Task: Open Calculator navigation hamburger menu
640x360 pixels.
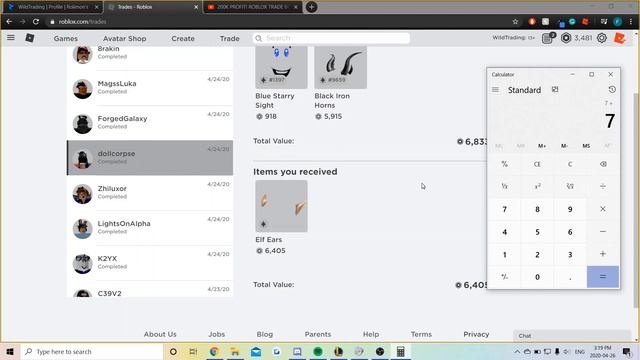Action: (495, 89)
